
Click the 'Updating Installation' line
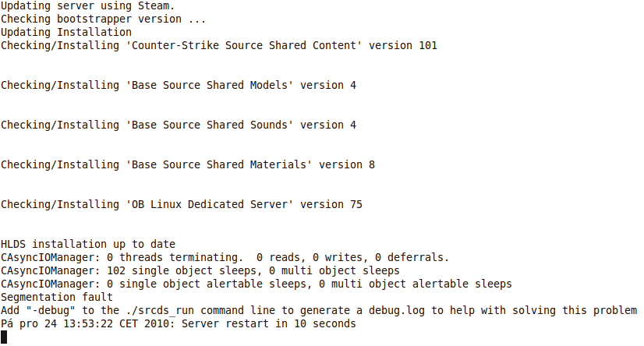click(66, 32)
